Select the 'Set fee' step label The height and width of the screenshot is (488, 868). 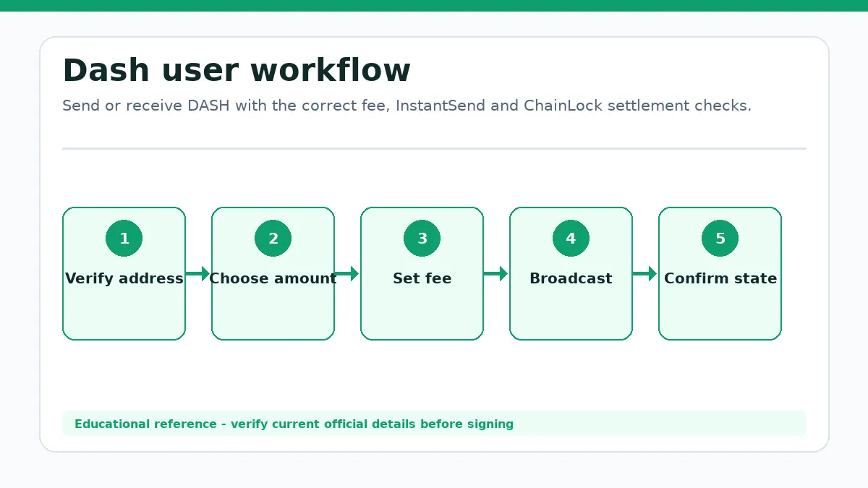click(422, 278)
